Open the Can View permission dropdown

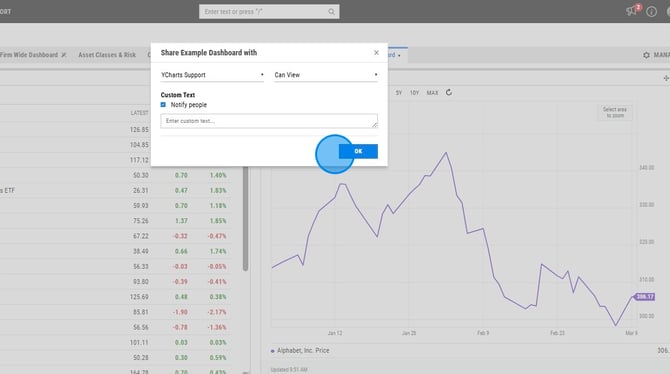[x=326, y=75]
